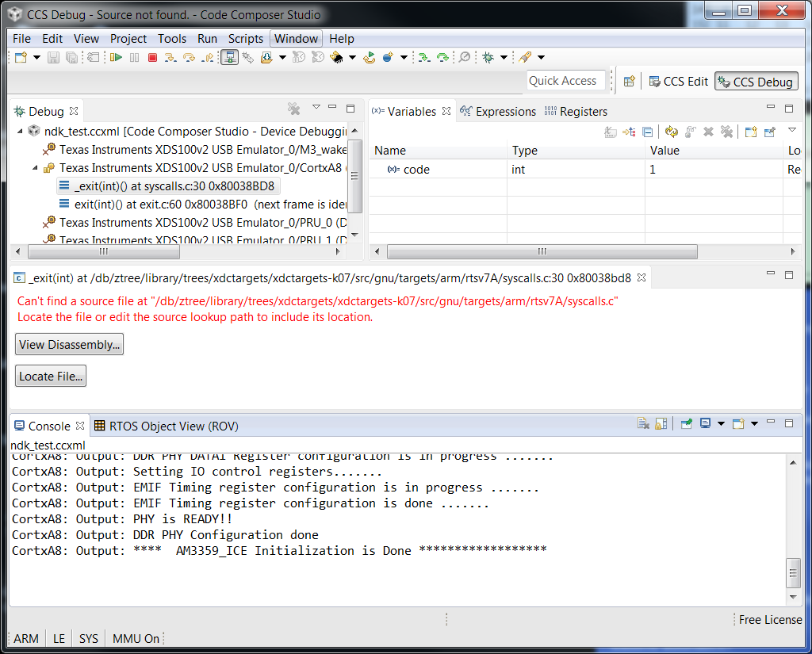The image size is (812, 654).
Task: Click Remove All Terminated icon in Debug view
Action: click(x=293, y=109)
